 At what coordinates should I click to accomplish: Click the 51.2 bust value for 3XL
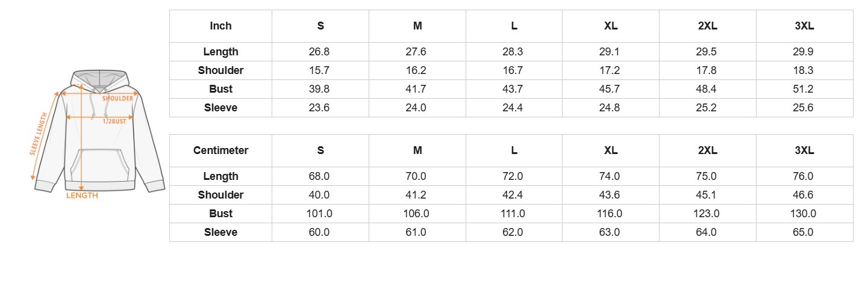click(x=804, y=89)
